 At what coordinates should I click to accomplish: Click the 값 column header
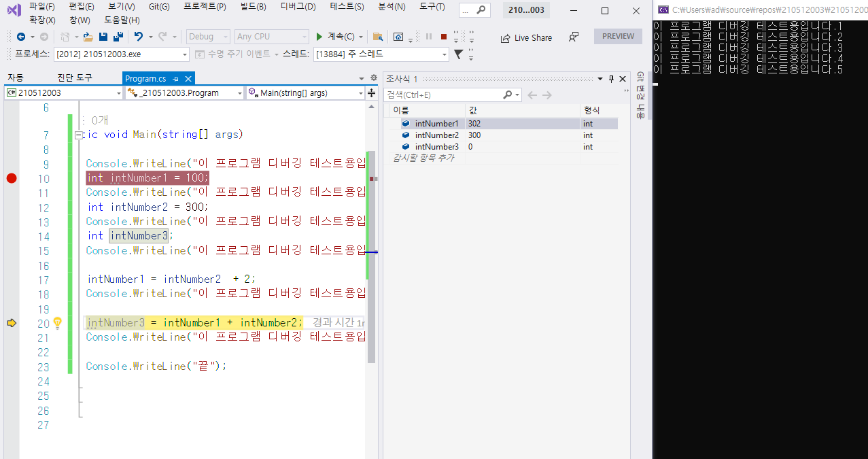[x=522, y=110]
